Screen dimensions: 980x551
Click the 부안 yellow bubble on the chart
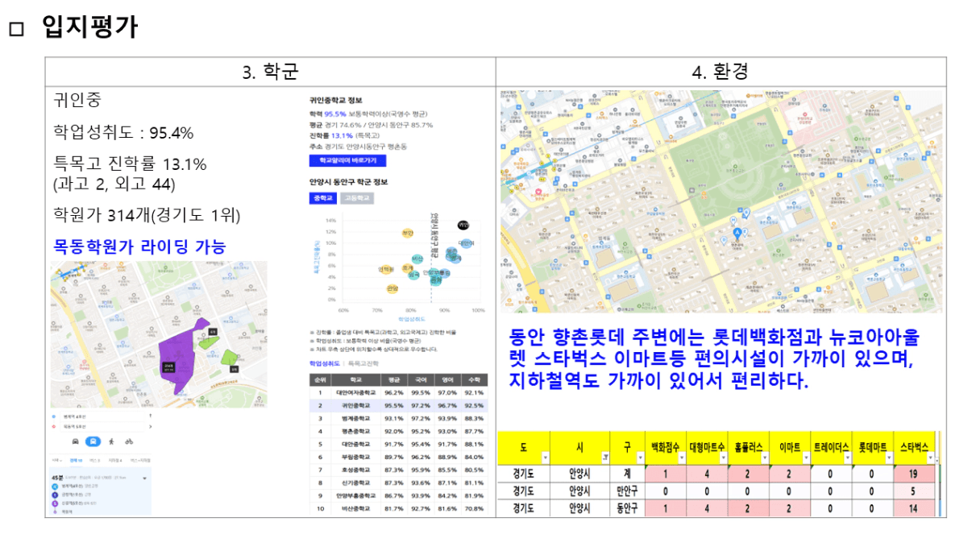point(408,233)
